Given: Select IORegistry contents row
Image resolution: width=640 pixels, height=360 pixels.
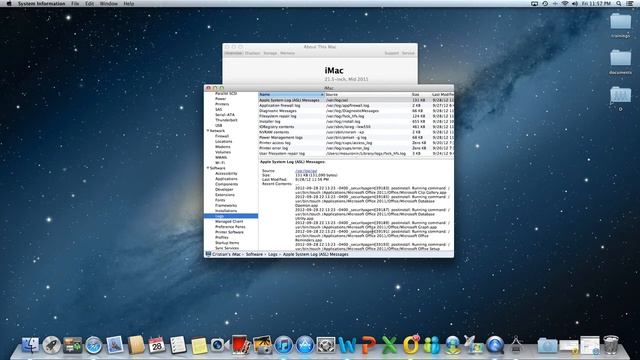Looking at the screenshot, I should point(356,127).
